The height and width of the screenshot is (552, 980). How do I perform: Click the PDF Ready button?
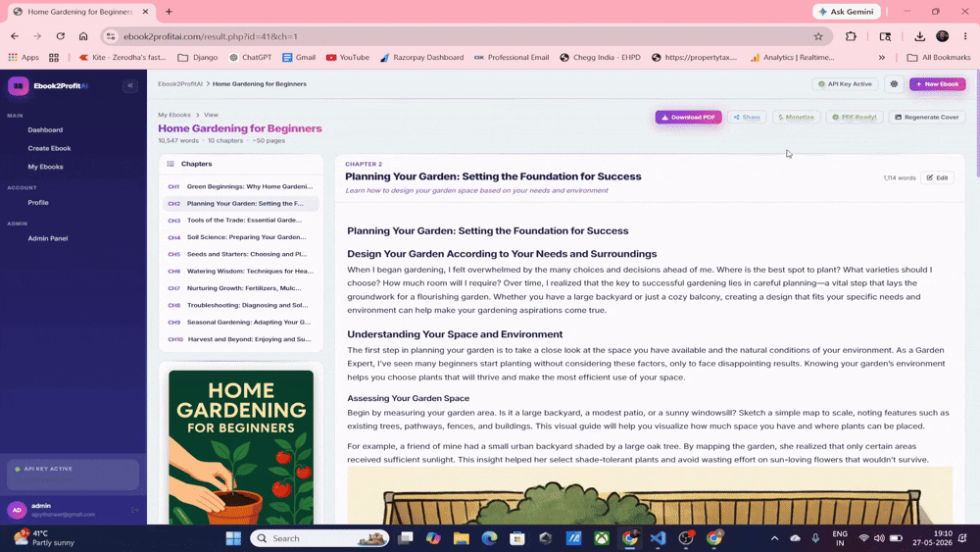[855, 117]
